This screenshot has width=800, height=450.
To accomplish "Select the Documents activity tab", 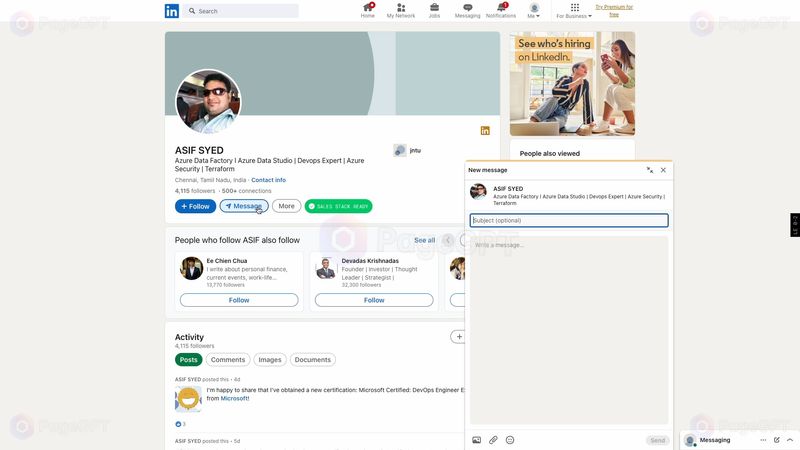I will (x=313, y=360).
